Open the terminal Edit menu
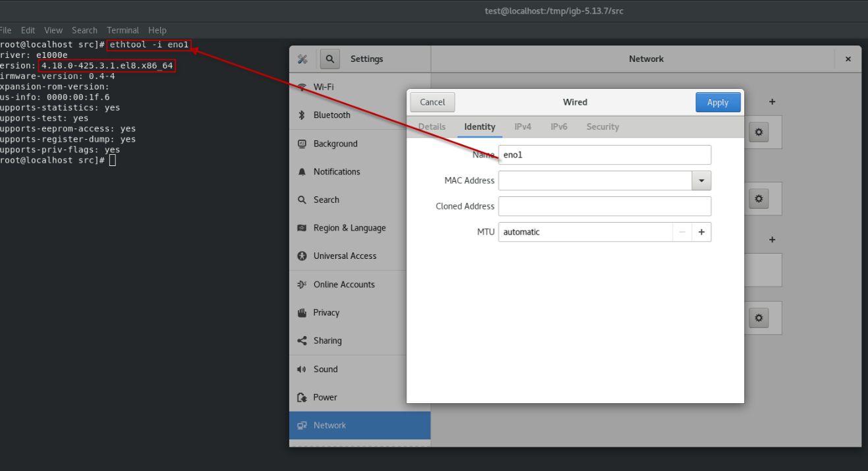 (28, 30)
